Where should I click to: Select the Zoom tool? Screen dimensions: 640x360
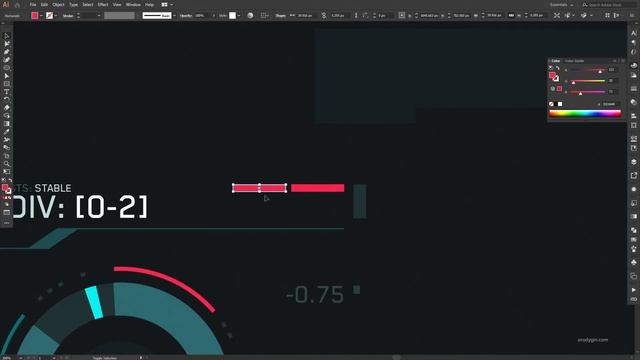[x=7, y=164]
